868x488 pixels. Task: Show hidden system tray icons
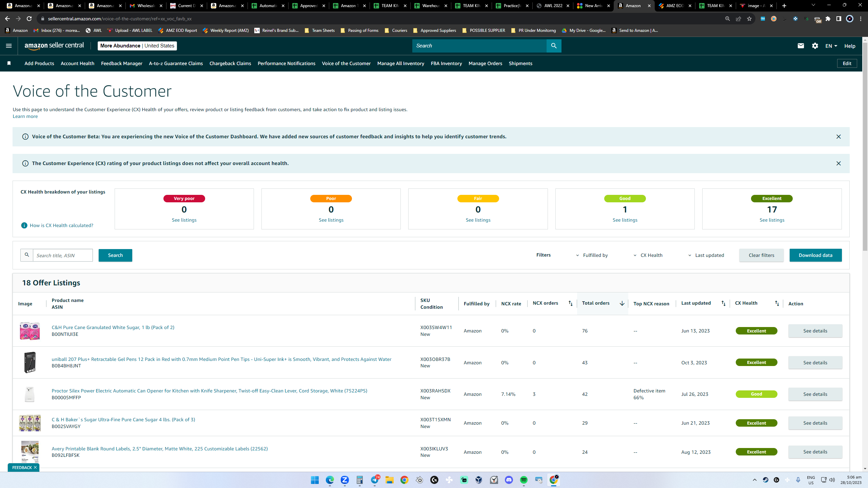click(754, 480)
